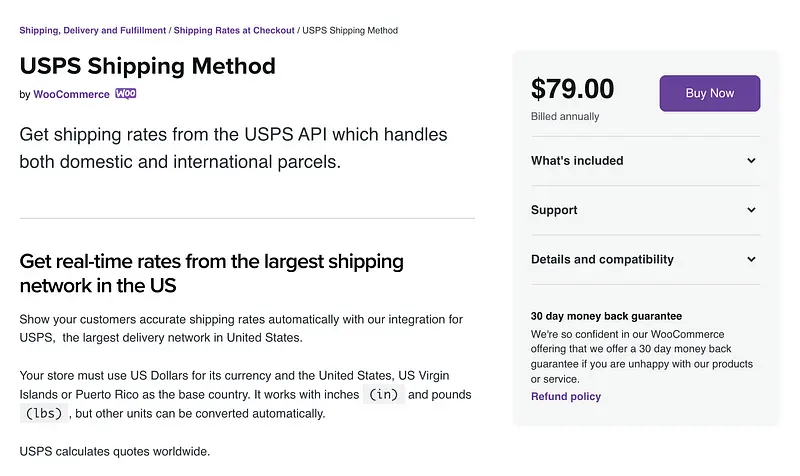
Task: Click the USPS Shipping Method breadcrumb text
Action: [350, 31]
